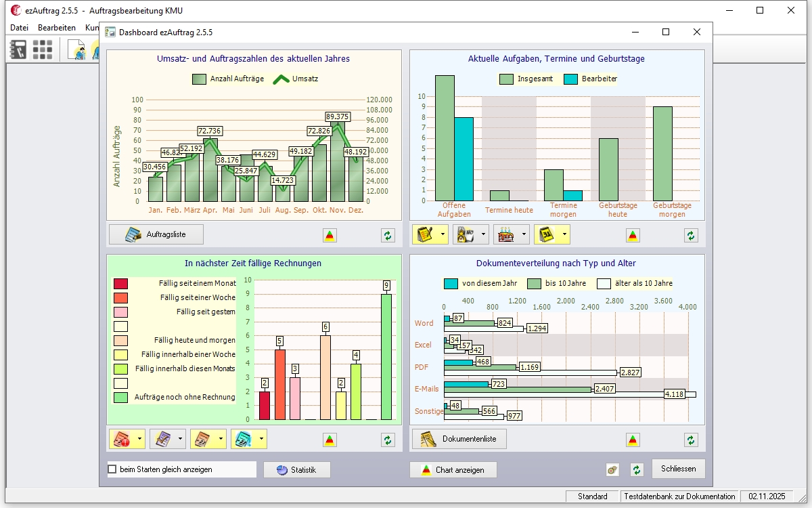Click the refresh-all icon beside Schliessen
This screenshot has width=812, height=508.
tap(636, 469)
